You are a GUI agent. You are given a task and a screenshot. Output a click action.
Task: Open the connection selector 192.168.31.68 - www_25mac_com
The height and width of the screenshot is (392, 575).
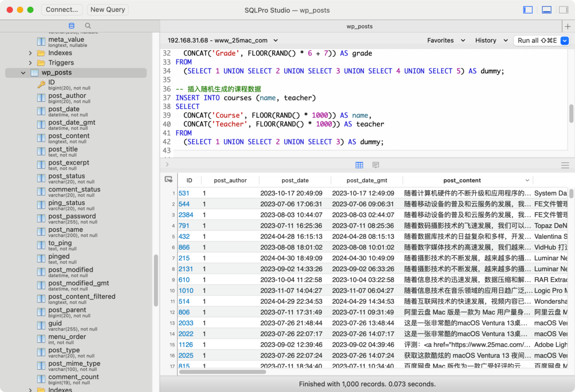(x=223, y=41)
